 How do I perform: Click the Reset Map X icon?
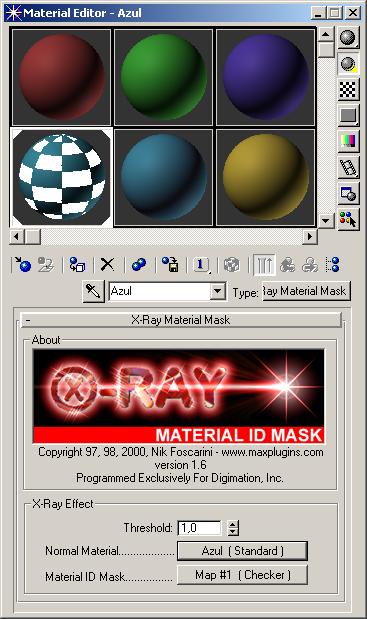107,264
